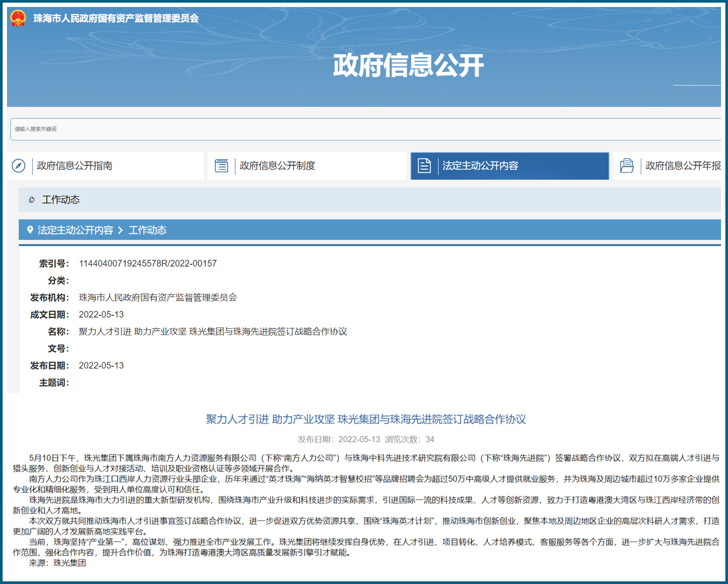This screenshot has height=584, width=728.
Task: Click the document icon beside 法定主动公开内容
Action: pos(424,166)
